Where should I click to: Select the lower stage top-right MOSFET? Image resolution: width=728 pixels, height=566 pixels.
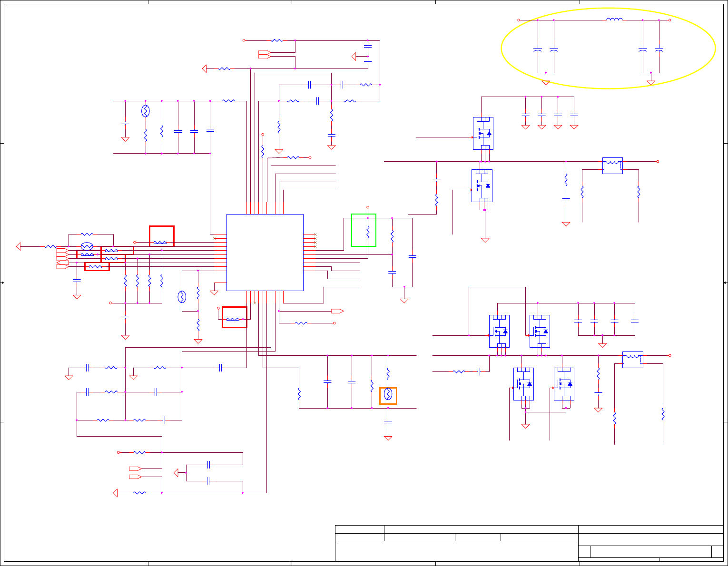(540, 331)
